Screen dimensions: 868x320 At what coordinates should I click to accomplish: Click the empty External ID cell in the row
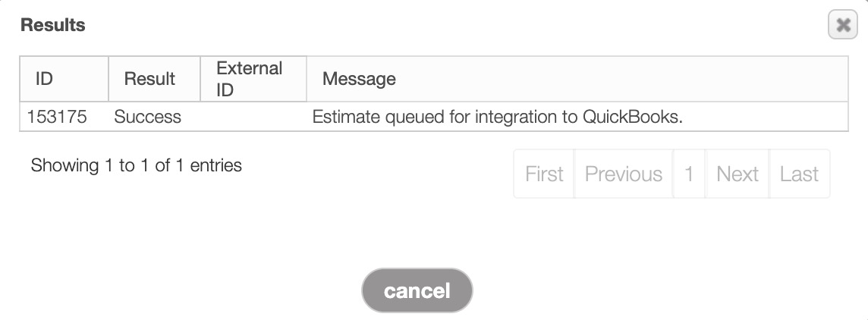coord(253,118)
